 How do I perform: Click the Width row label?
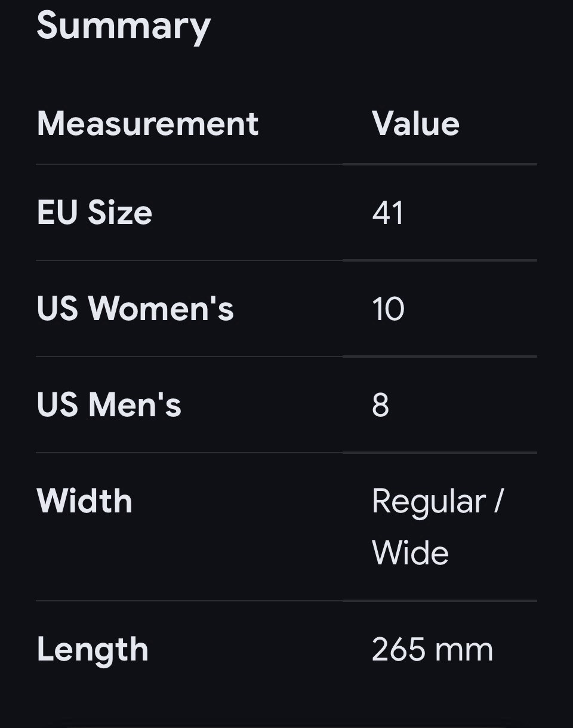pos(84,500)
